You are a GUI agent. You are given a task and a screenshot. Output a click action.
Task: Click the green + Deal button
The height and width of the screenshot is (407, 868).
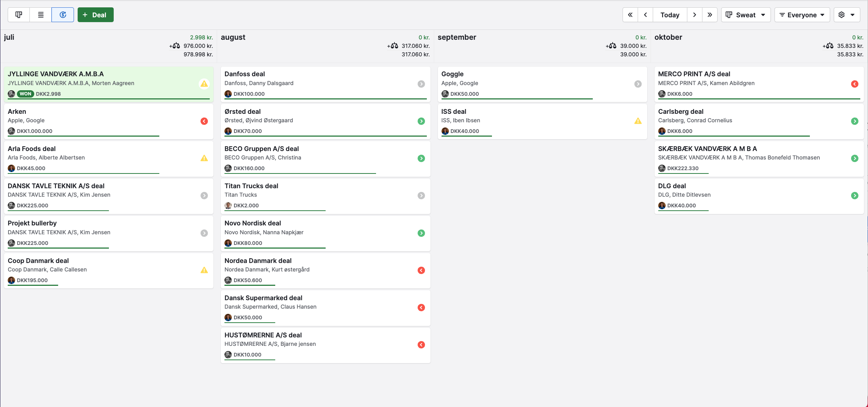(x=95, y=15)
